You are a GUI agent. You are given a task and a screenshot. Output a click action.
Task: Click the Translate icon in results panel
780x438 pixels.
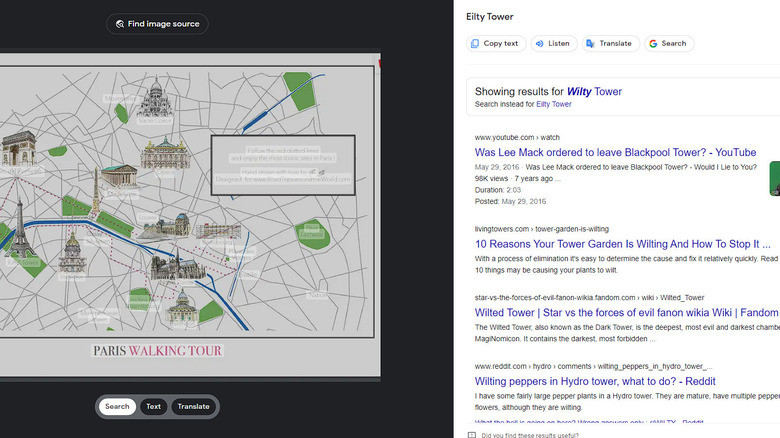tap(590, 44)
